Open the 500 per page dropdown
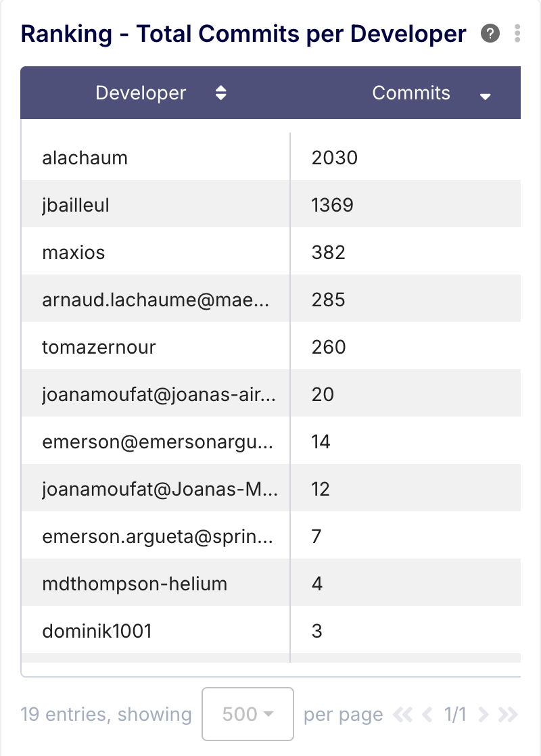The width and height of the screenshot is (541, 756). point(248,714)
